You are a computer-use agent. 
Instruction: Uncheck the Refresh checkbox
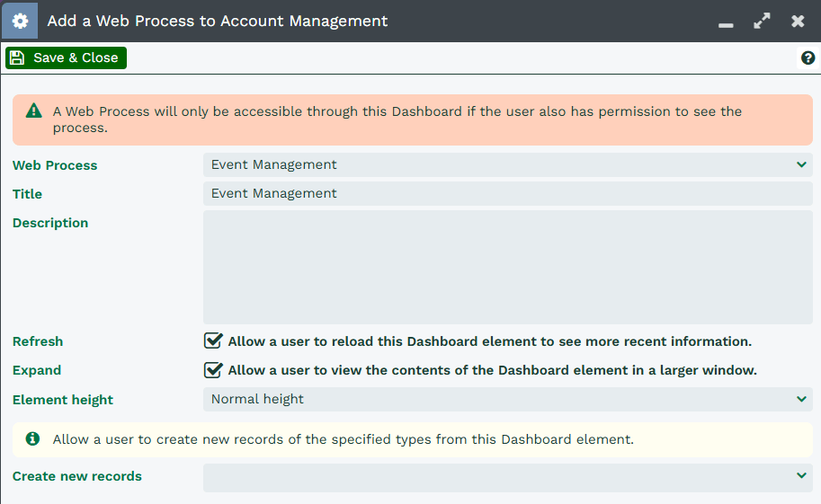pos(213,341)
